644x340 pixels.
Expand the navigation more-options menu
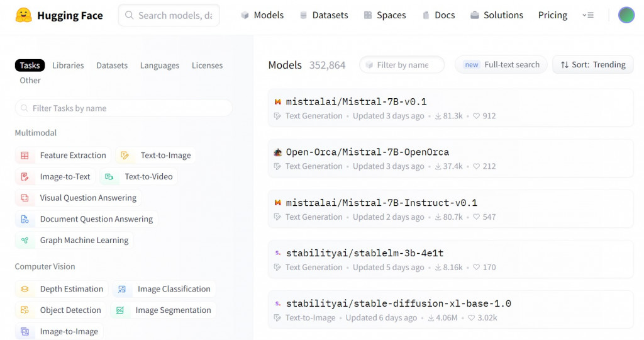588,15
